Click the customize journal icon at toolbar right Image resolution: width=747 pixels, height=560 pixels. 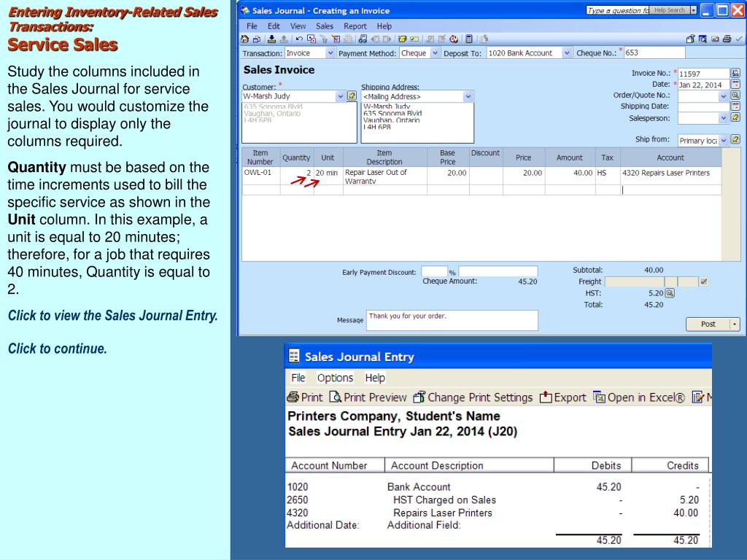point(690,39)
